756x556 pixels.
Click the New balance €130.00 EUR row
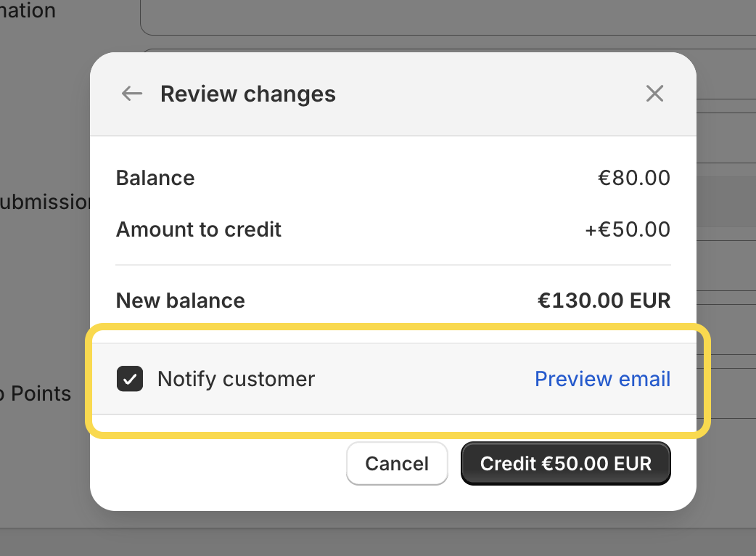point(392,300)
